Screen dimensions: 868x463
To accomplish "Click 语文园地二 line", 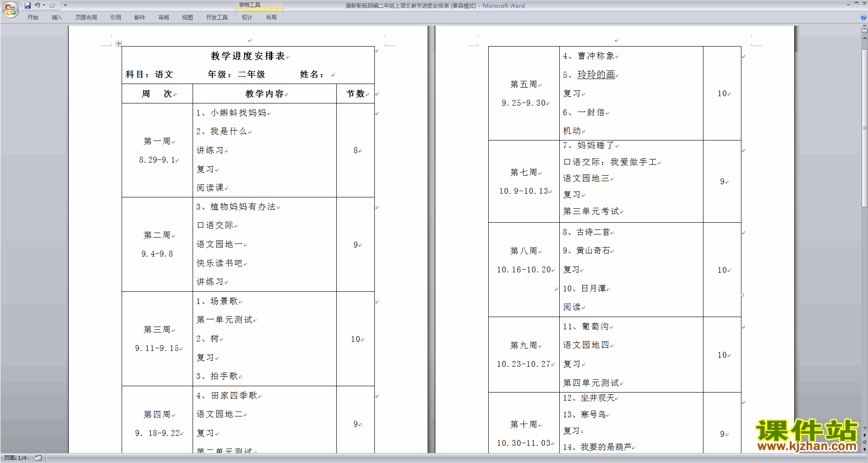I will tap(219, 414).
